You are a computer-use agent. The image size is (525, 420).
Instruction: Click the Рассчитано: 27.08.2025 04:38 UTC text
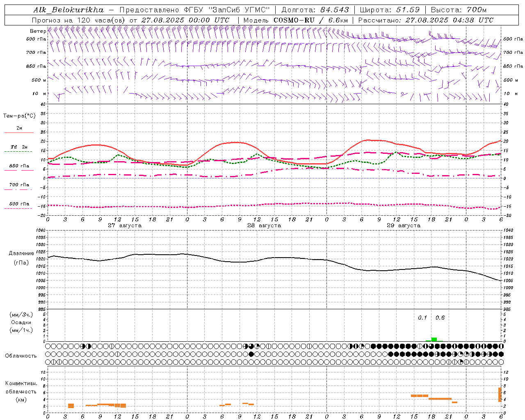(x=426, y=20)
